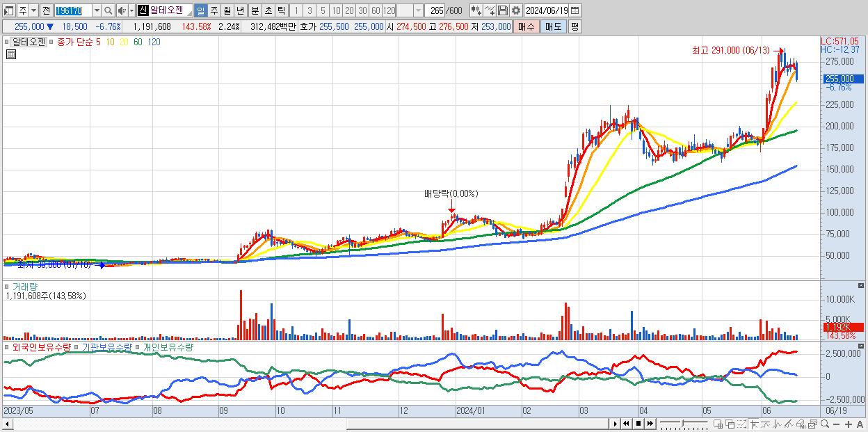Select interval 120 tab
Viewport: 868px width, 432px height.
click(x=389, y=10)
